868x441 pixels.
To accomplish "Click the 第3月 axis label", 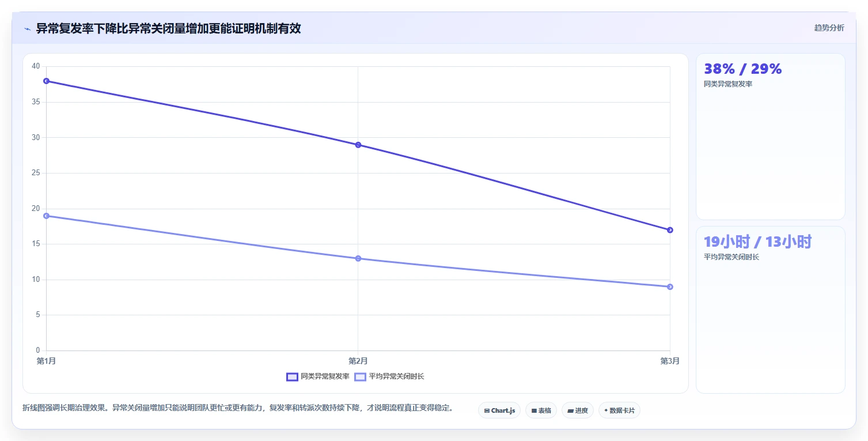I will [x=670, y=361].
